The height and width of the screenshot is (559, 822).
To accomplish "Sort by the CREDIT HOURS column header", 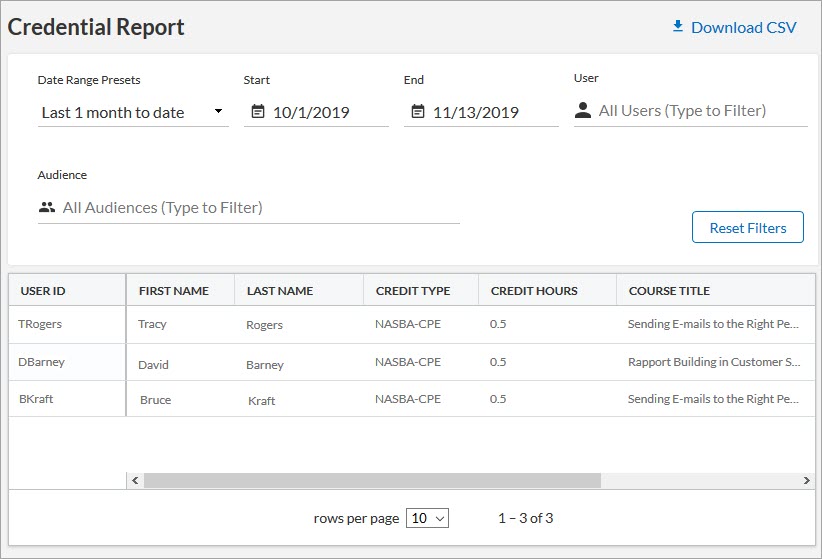I will tap(534, 291).
